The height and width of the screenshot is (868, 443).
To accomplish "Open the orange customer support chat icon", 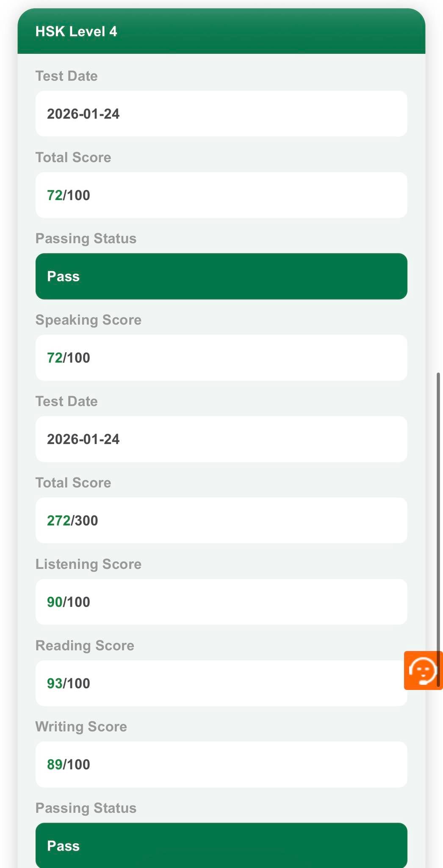I will 423,670.
